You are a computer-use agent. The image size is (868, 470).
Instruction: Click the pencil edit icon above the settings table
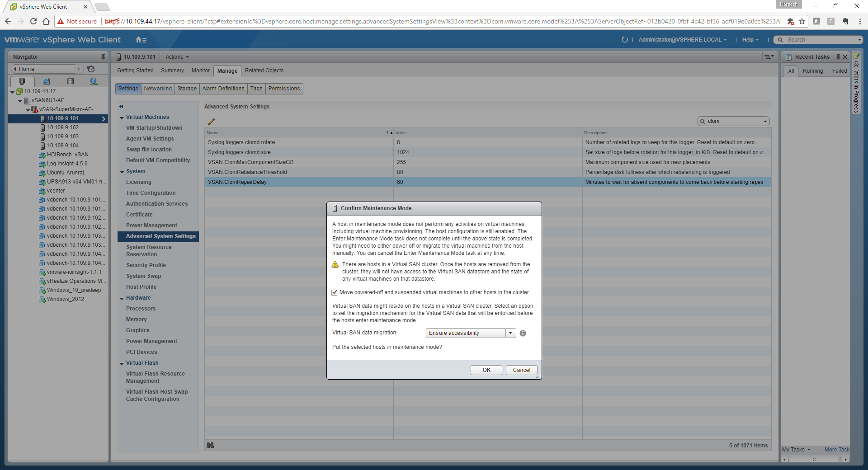211,122
